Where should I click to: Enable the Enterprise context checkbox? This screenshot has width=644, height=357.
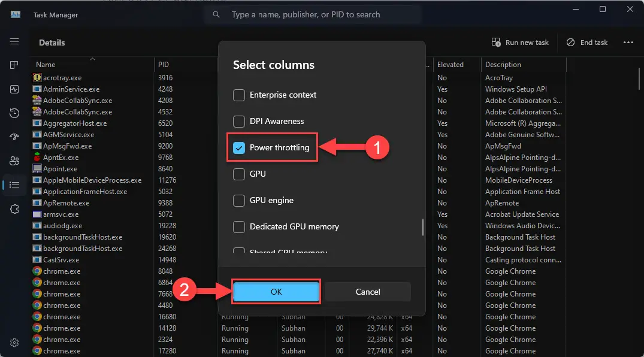239,95
